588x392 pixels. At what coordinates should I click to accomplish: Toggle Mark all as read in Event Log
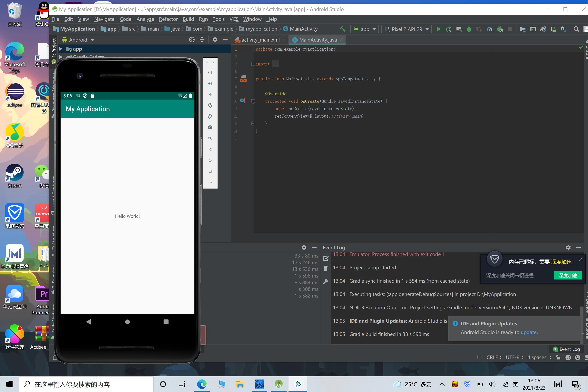[326, 258]
